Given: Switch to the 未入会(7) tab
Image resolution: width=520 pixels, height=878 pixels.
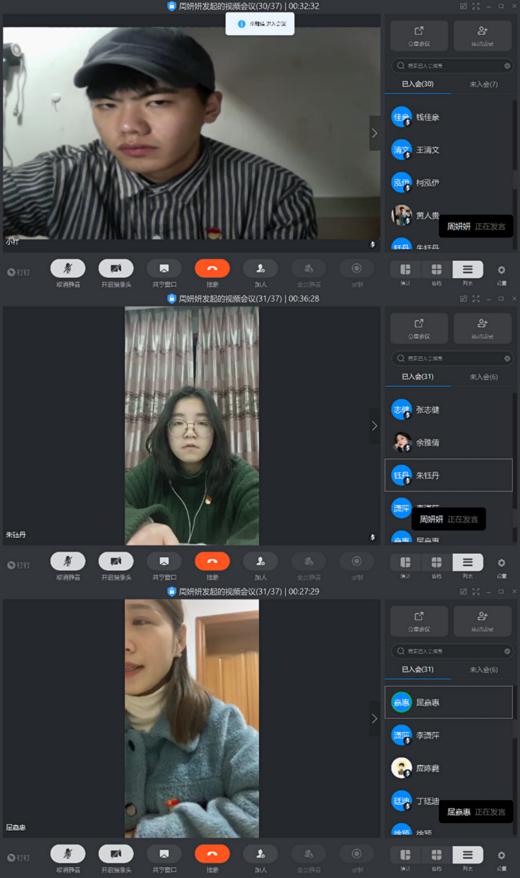Looking at the screenshot, I should click(484, 84).
